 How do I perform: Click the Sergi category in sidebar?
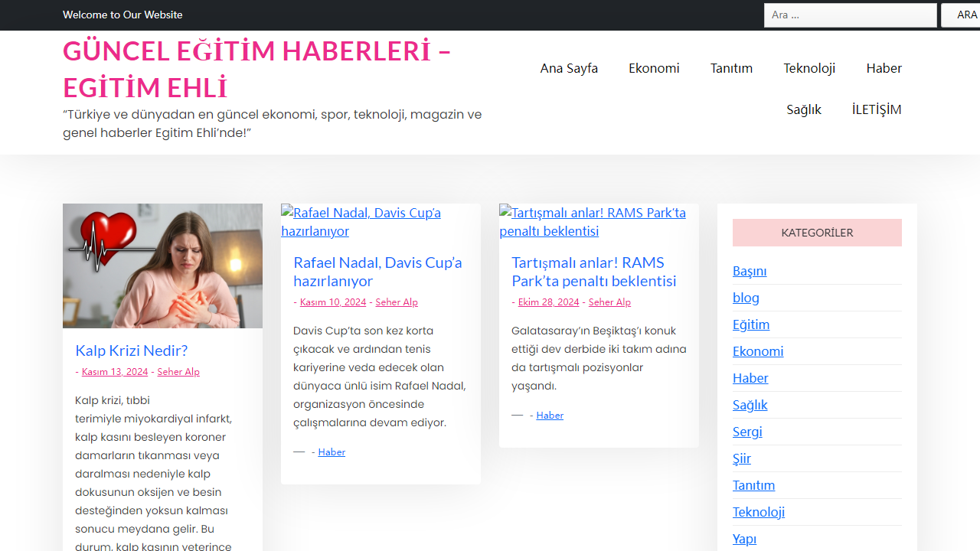tap(747, 431)
